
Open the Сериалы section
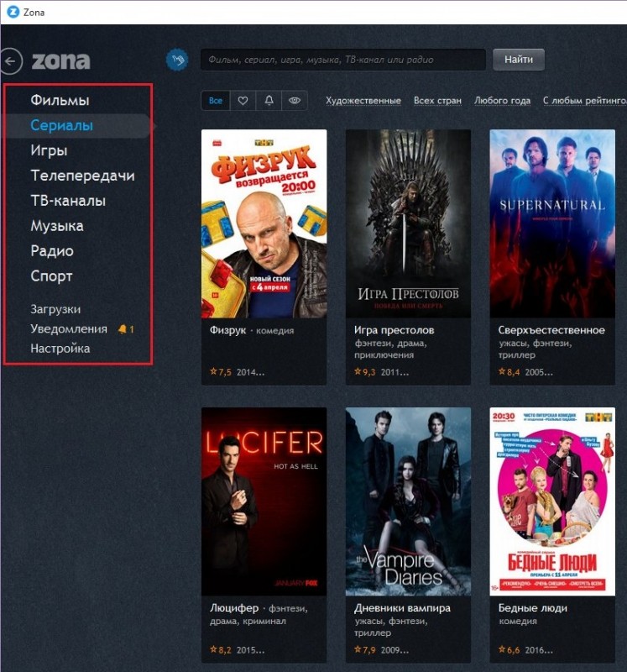(x=61, y=125)
